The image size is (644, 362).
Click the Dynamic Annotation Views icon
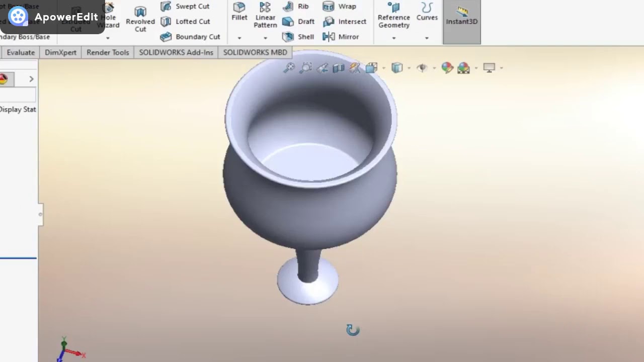coord(355,68)
